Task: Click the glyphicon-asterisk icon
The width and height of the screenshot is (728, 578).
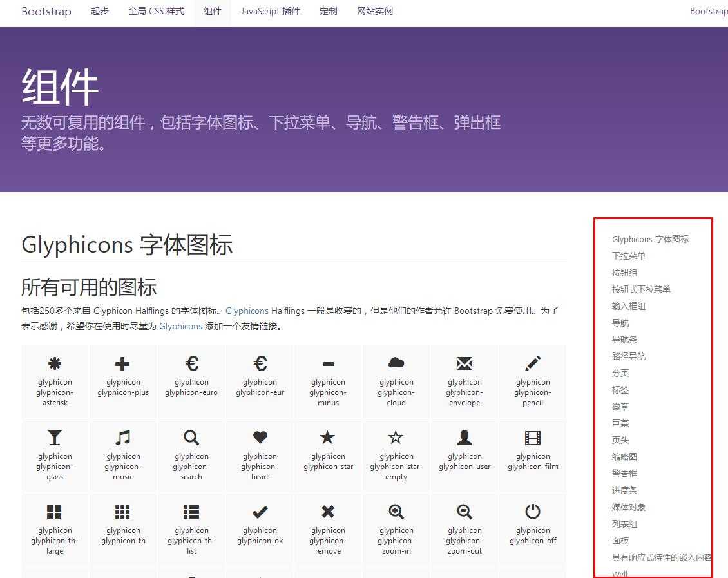Action: click(x=55, y=363)
